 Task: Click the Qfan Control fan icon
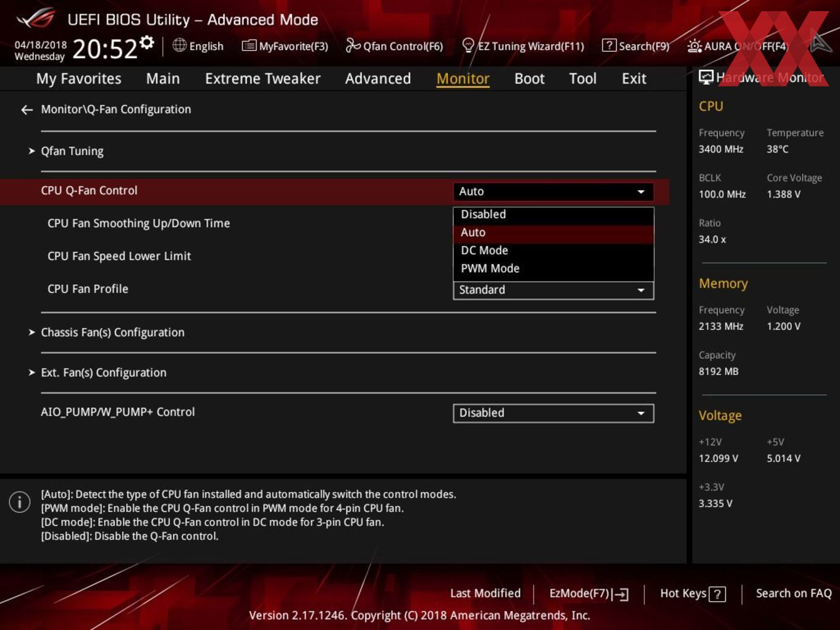coord(353,45)
